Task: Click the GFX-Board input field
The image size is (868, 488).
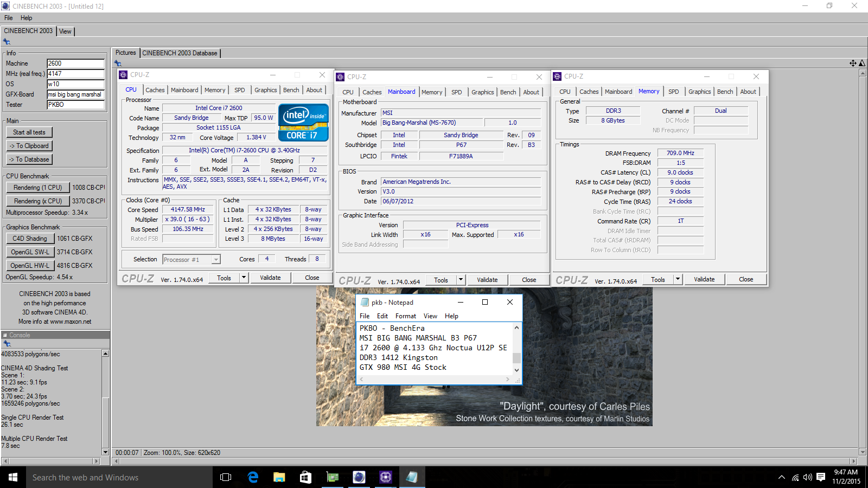Action: [75, 94]
